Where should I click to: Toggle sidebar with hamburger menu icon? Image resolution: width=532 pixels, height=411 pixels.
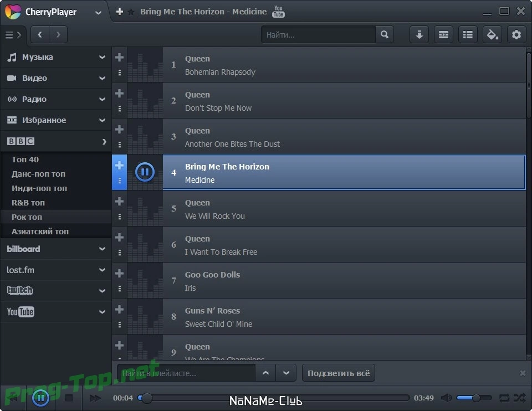(x=13, y=34)
